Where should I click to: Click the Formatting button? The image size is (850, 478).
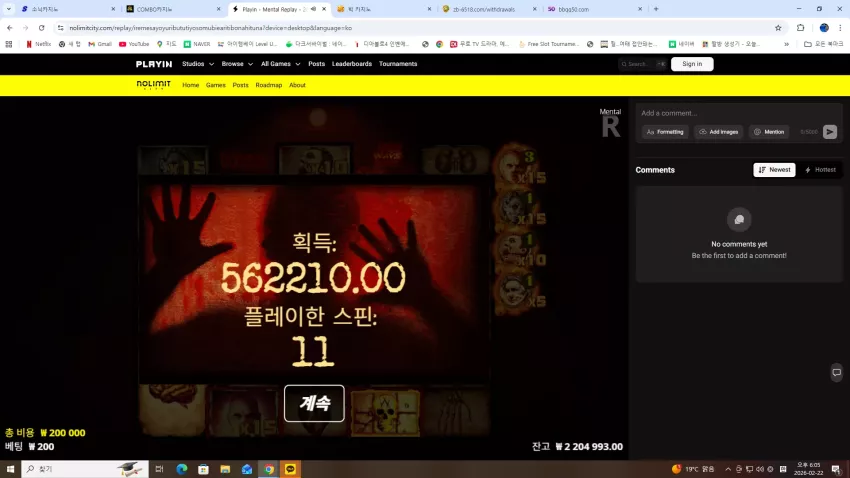pos(665,132)
